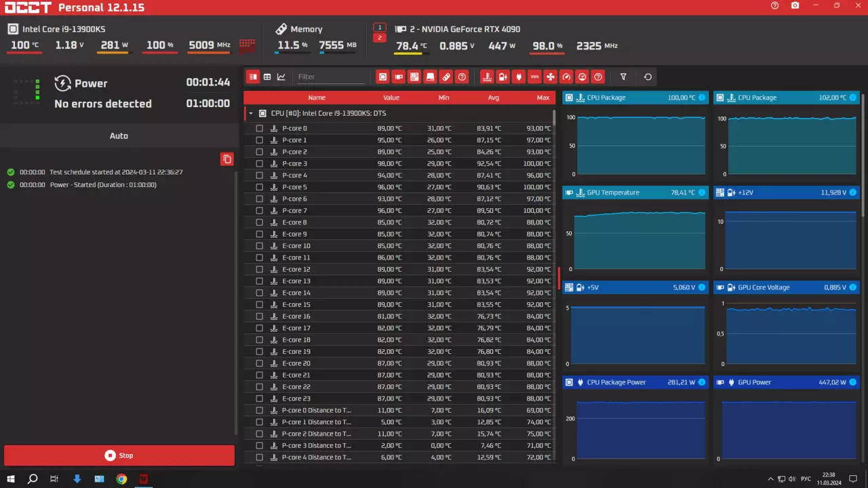Toggle the CPU sensor filter icon
This screenshot has height=488, width=868.
coord(382,77)
